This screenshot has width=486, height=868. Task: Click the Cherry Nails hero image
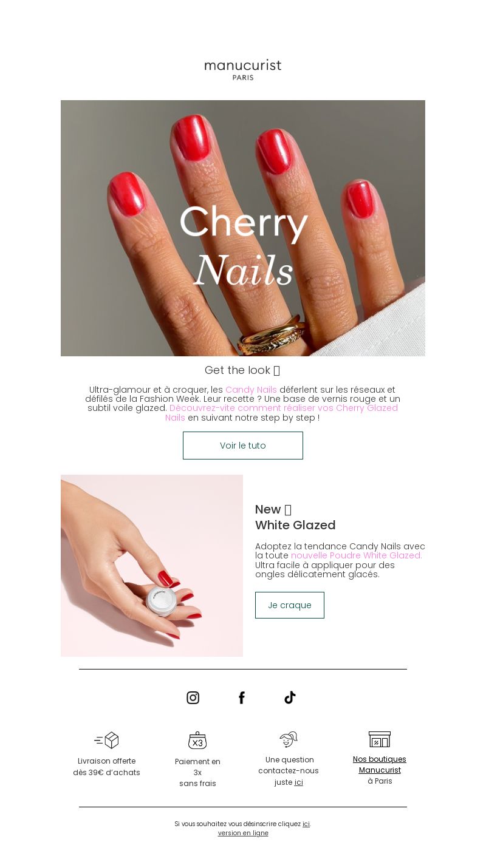(243, 228)
